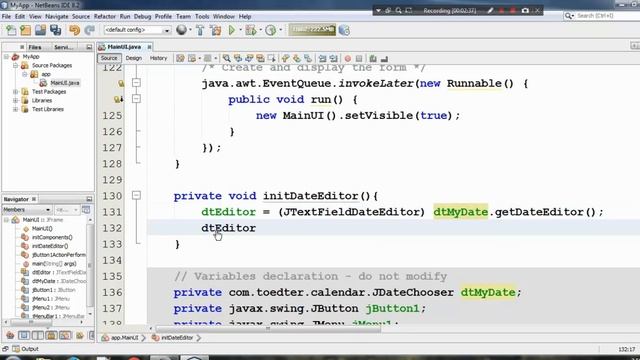The height and width of the screenshot is (360, 640).
Task: Collapse code fold at initDateEditor method
Action: tap(136, 196)
